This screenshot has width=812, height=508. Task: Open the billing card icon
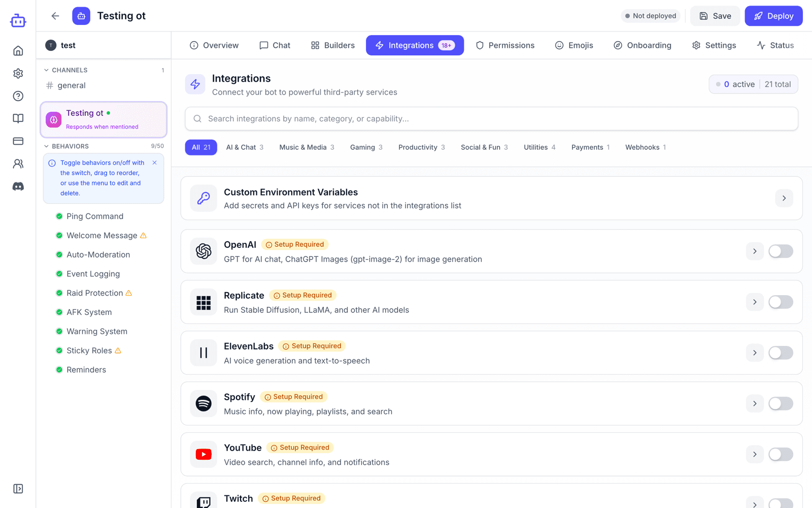18,141
